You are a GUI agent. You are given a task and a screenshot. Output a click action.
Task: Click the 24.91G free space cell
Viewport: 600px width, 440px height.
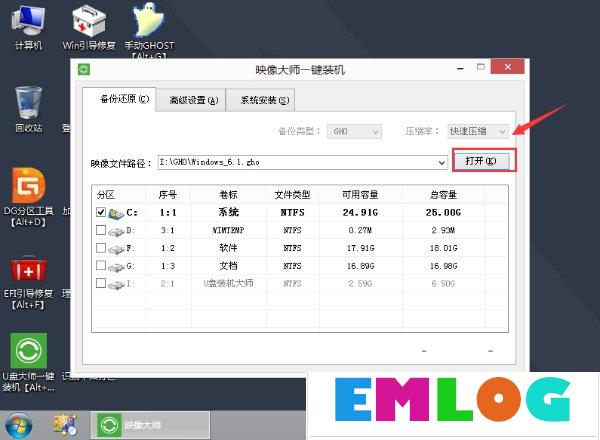pyautogui.click(x=360, y=212)
